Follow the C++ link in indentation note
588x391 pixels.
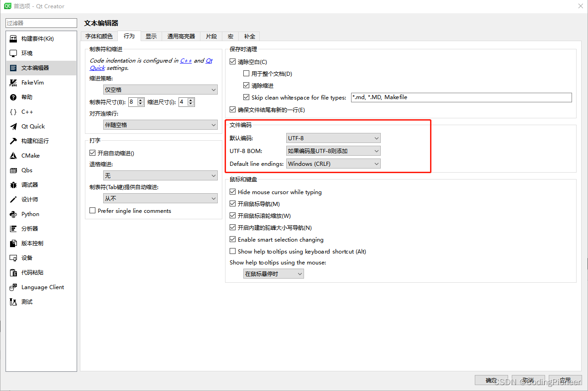(x=186, y=60)
